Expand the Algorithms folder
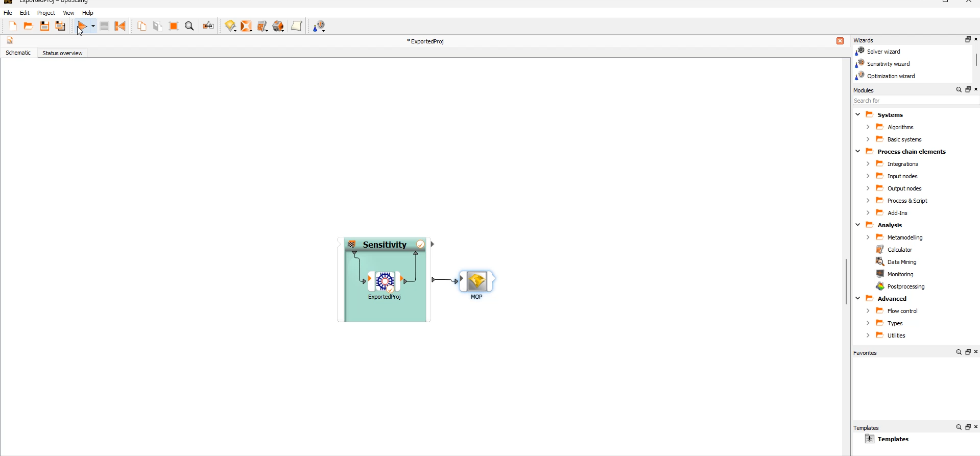Image resolution: width=980 pixels, height=456 pixels. 868,127
